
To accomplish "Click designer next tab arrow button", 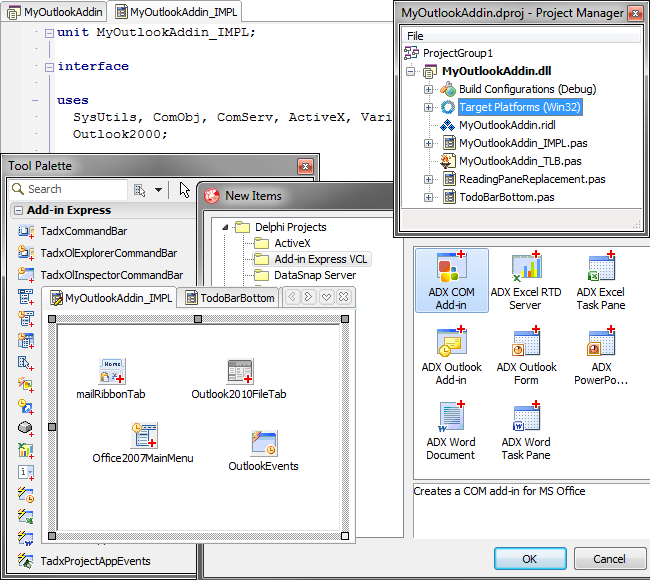I will [x=309, y=297].
